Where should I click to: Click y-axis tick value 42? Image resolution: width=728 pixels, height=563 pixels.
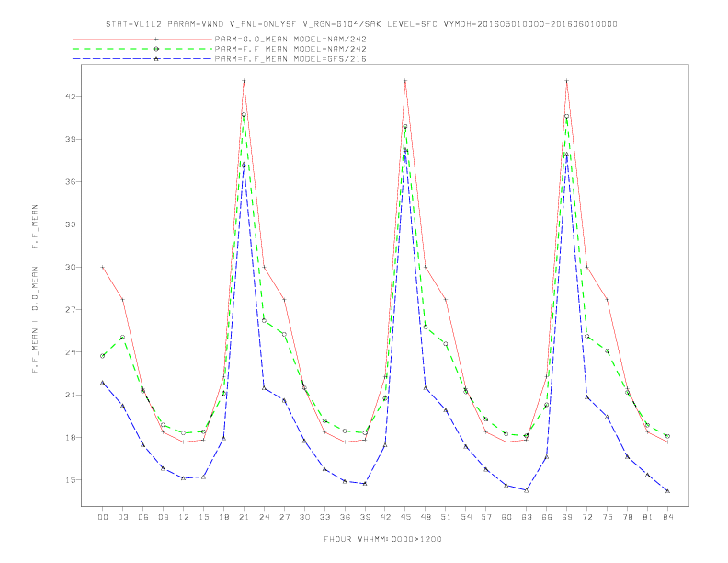pos(71,97)
